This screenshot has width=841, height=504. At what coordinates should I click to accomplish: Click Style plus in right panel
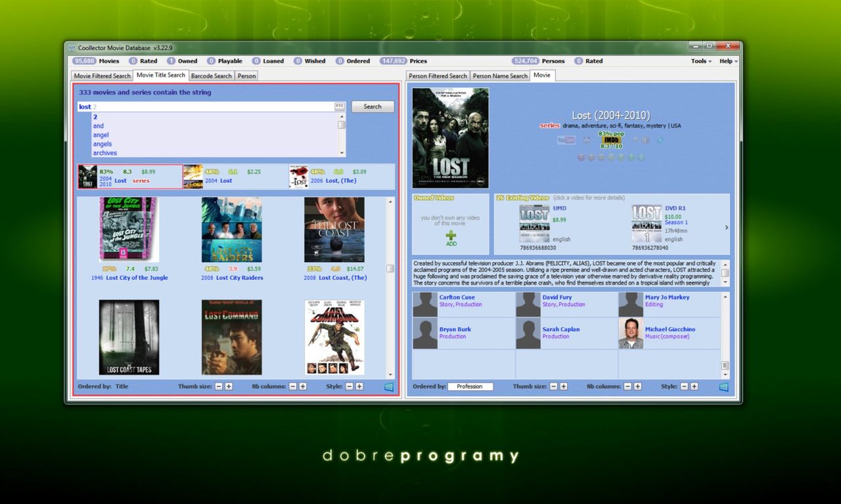pos(694,386)
